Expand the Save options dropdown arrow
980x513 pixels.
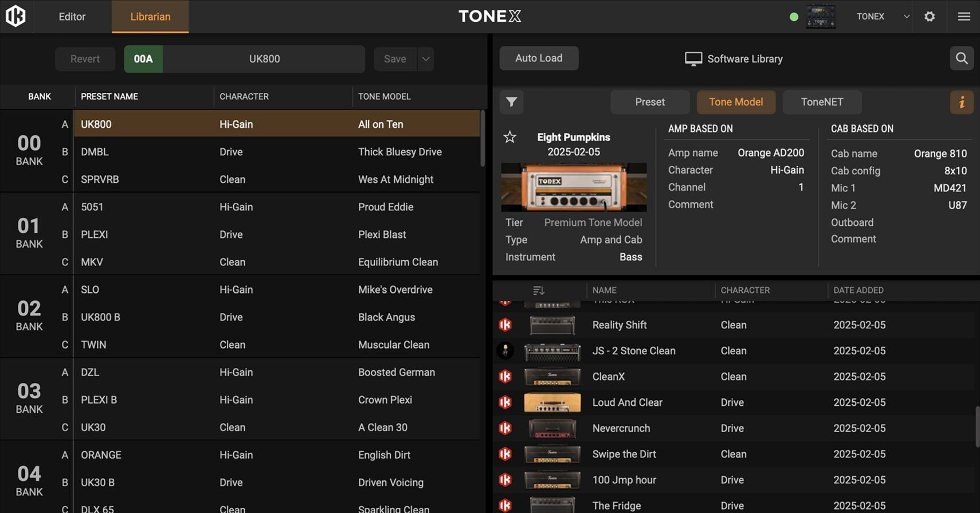pyautogui.click(x=425, y=59)
